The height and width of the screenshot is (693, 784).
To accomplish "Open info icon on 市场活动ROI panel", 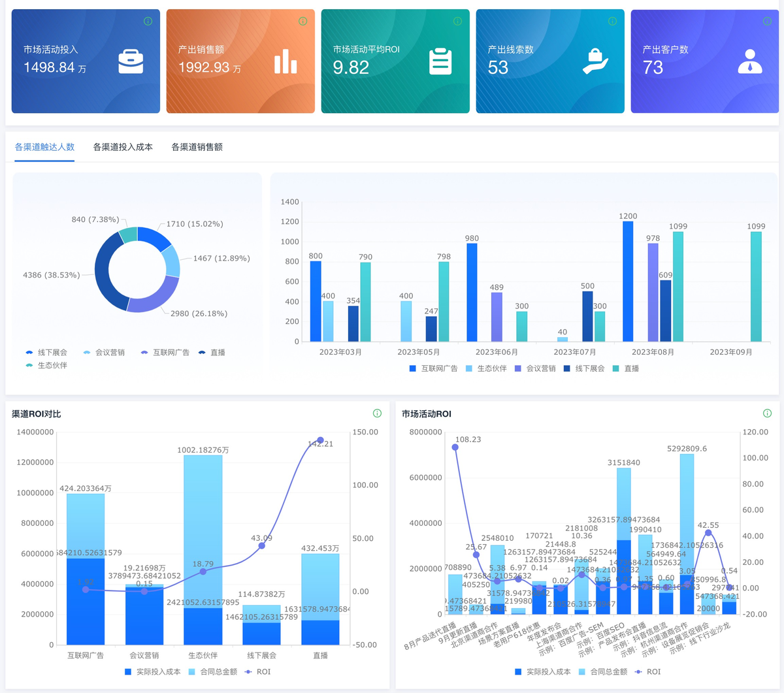I will click(767, 413).
